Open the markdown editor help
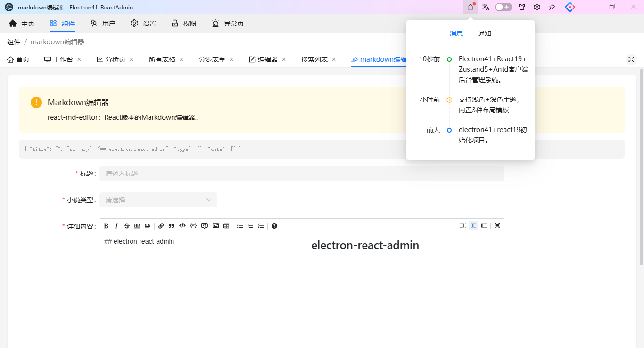Screen dimensions: 644x348 coord(274,226)
